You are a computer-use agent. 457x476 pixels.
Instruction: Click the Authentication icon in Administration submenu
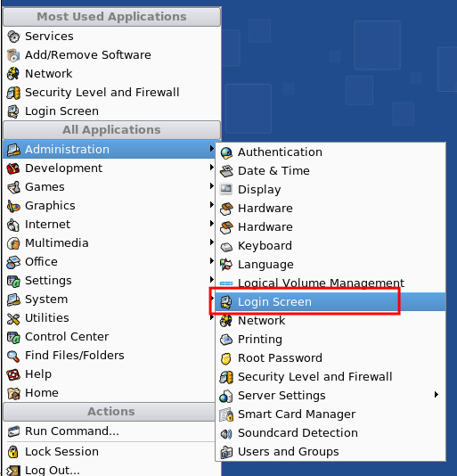[x=226, y=152]
